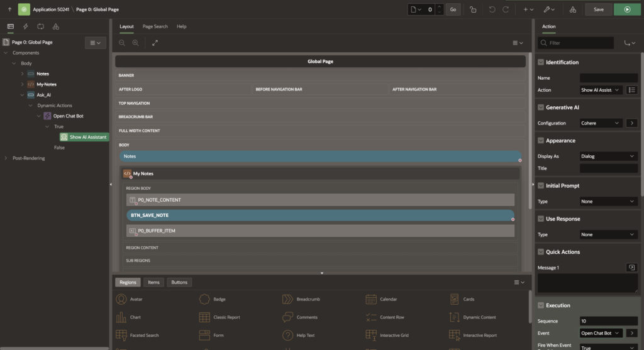Click the zoom in magnifier in Layout
This screenshot has width=644, height=350.
[x=135, y=43]
